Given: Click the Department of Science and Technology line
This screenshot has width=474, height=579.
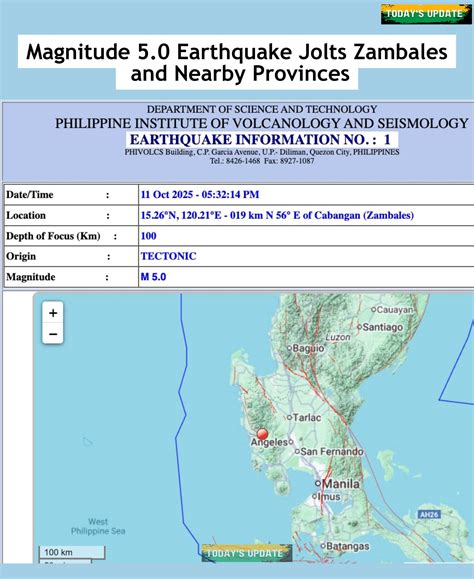Looking at the screenshot, I should pos(262,109).
